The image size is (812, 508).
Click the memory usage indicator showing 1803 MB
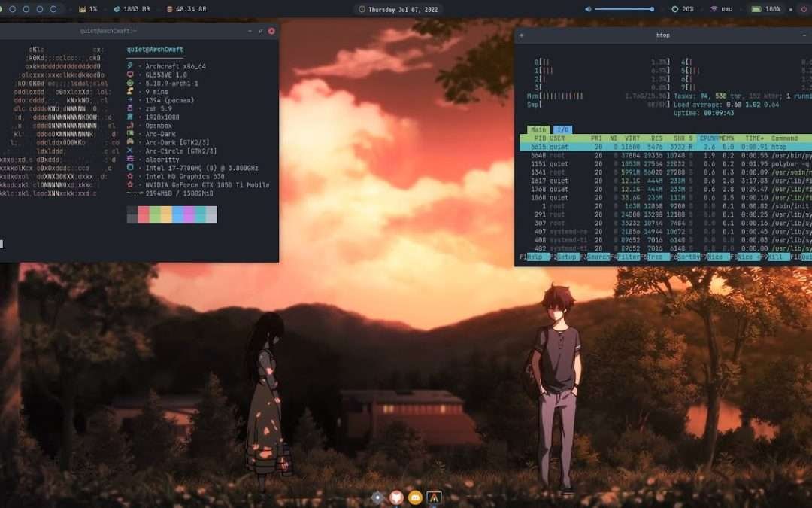(x=136, y=9)
